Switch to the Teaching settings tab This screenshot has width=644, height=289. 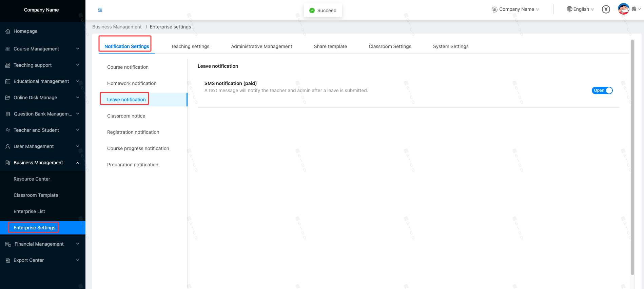coord(190,46)
